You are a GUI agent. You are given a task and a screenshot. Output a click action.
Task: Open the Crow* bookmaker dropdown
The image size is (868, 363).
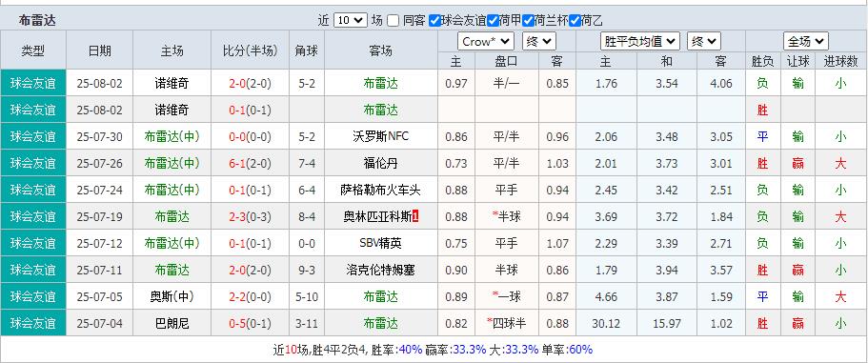(486, 42)
